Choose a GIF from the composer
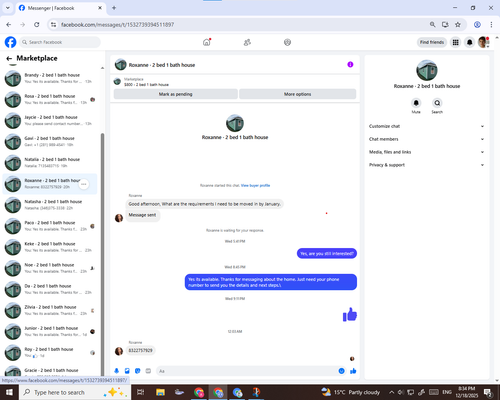 [x=148, y=371]
